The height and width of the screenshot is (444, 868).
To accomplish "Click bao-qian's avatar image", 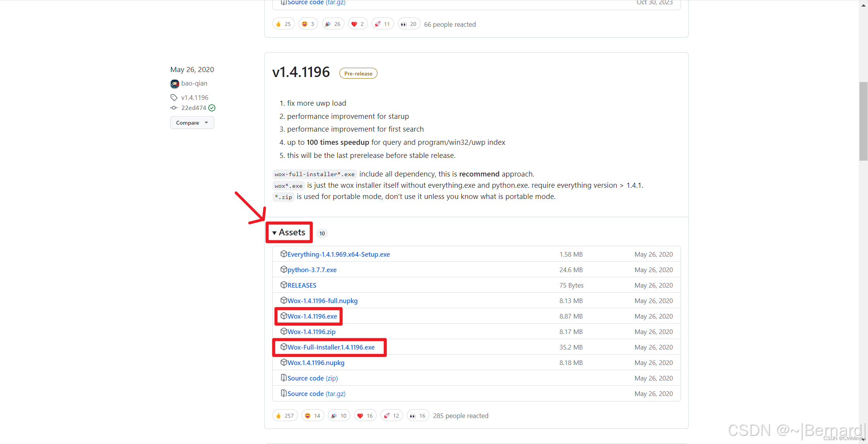I will [x=174, y=84].
